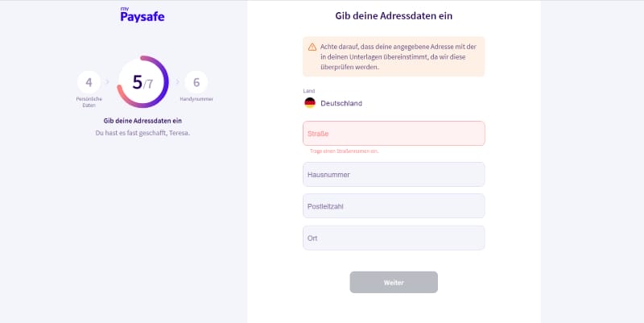Click the address warning banner text

(398, 57)
